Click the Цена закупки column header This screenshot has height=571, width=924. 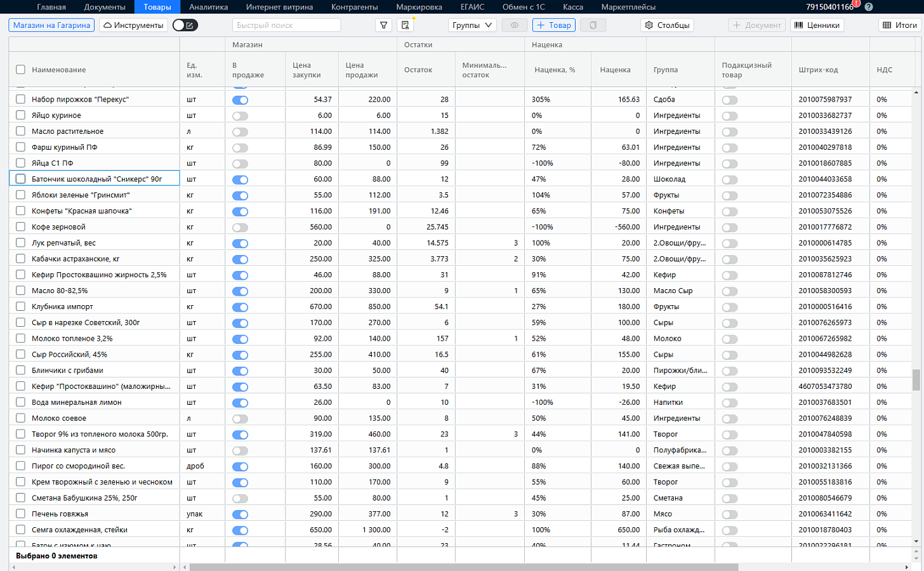pyautogui.click(x=307, y=70)
